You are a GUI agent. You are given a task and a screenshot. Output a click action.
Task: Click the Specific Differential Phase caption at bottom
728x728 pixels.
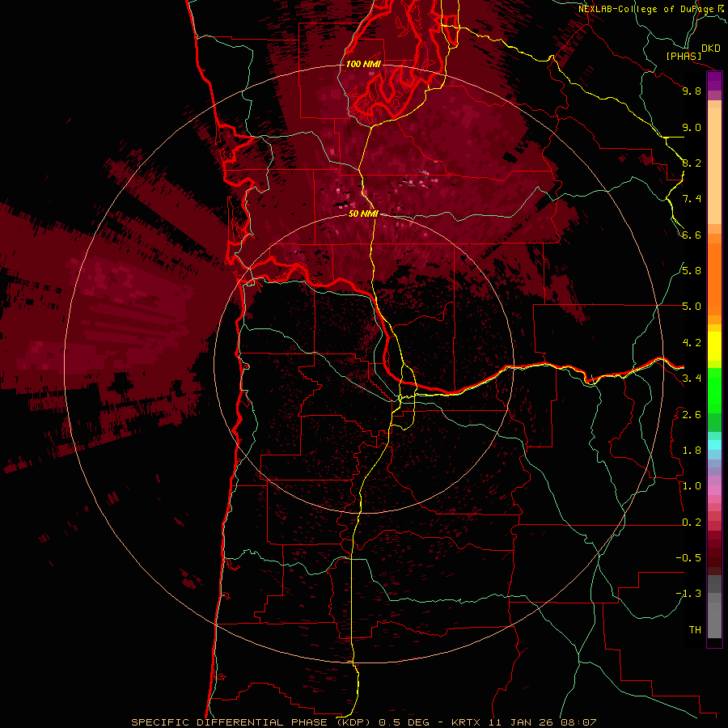(x=363, y=722)
